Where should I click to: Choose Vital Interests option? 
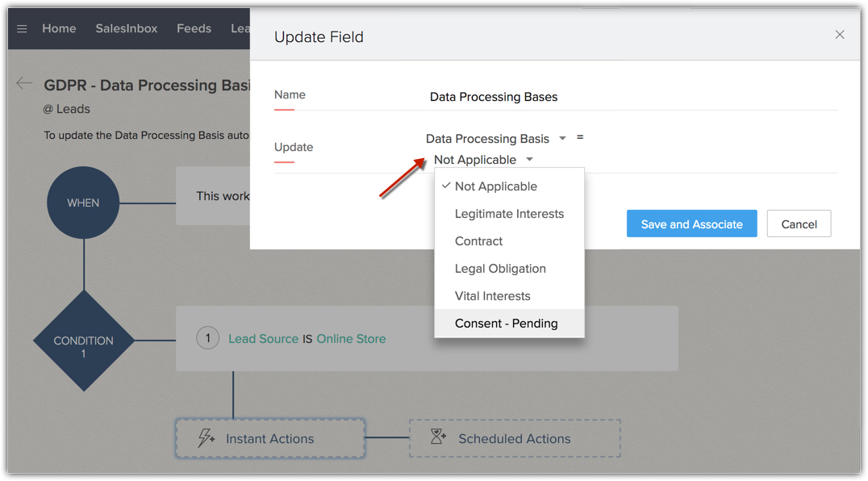[492, 296]
